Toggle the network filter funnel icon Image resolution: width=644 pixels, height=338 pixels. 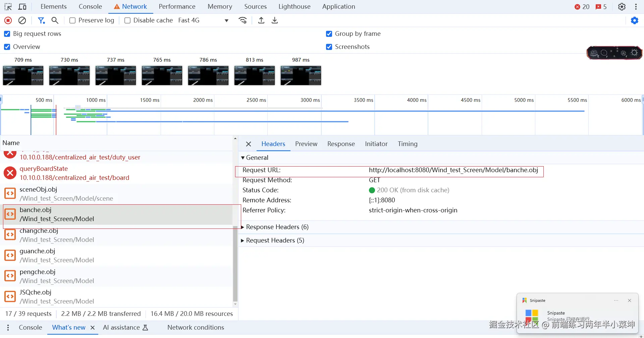(41, 20)
